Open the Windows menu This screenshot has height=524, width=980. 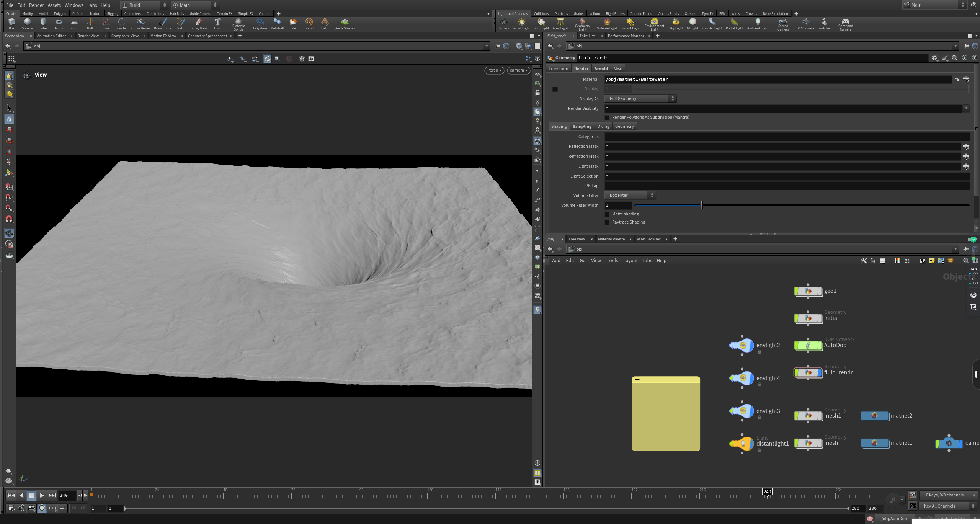pyautogui.click(x=74, y=5)
